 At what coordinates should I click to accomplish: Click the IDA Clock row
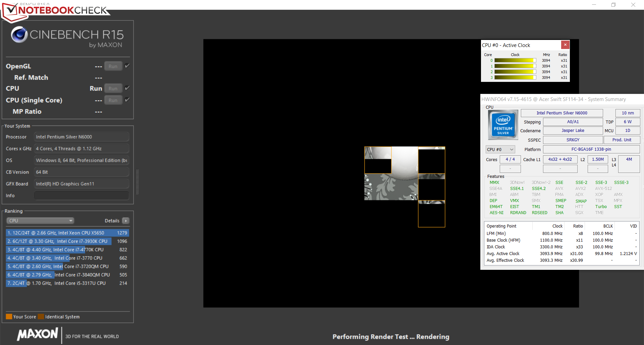click(562, 247)
